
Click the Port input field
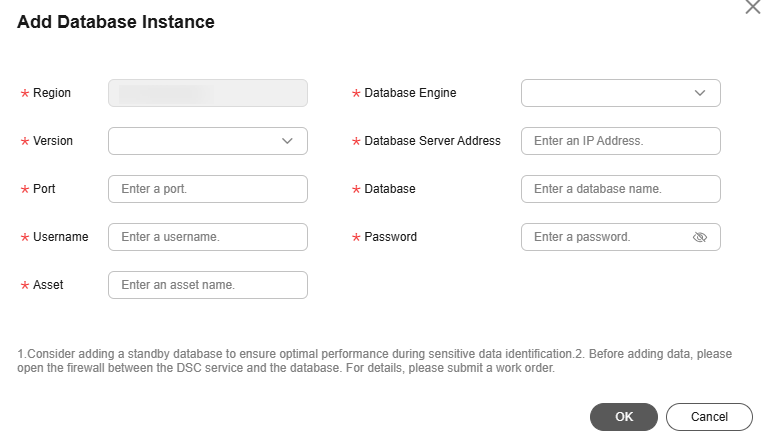(207, 189)
